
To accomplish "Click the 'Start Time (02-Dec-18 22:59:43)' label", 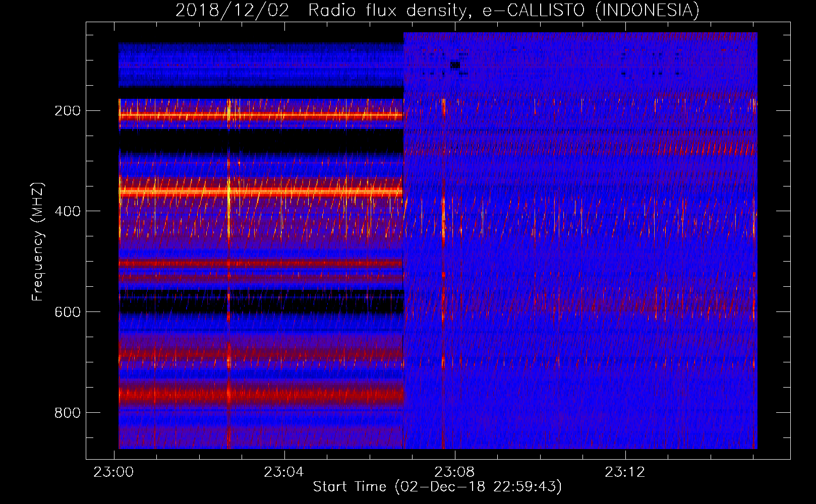I will (437, 487).
